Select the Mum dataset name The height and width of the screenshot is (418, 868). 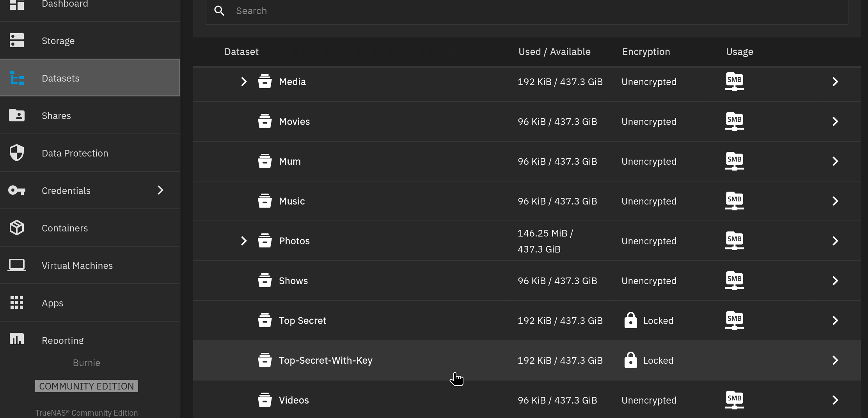tap(290, 161)
